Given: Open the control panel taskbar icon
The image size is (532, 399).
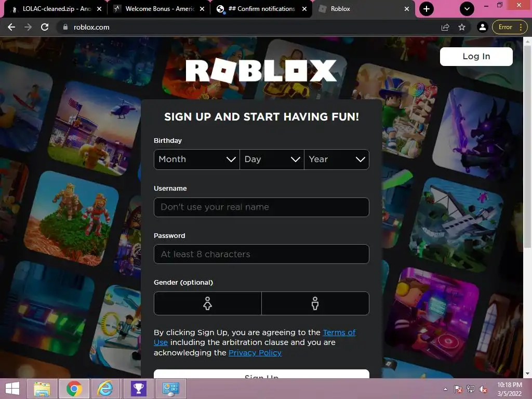Looking at the screenshot, I should pos(170,389).
